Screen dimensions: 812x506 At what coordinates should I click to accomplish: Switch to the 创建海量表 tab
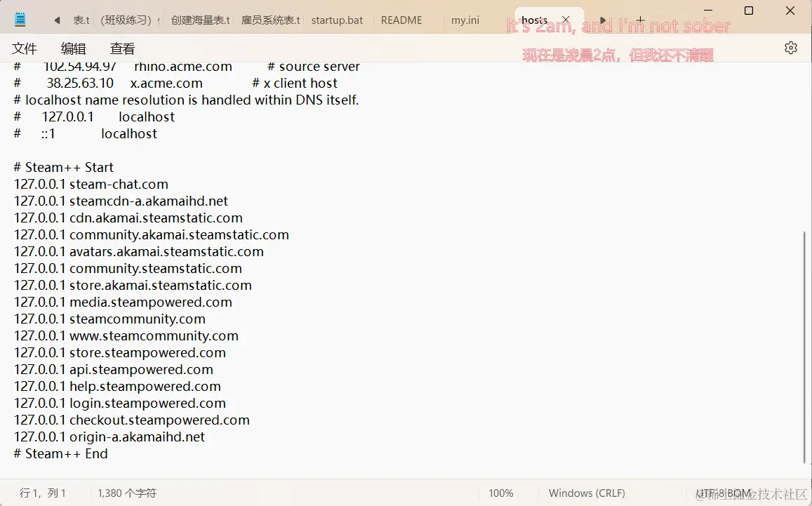pos(201,20)
